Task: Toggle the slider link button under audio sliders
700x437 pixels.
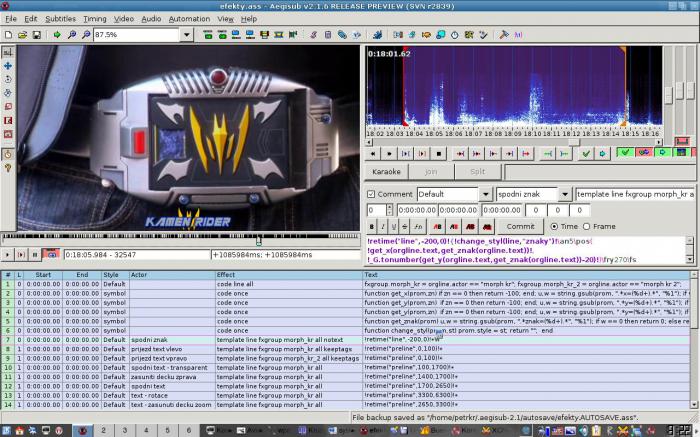Action: coord(682,142)
